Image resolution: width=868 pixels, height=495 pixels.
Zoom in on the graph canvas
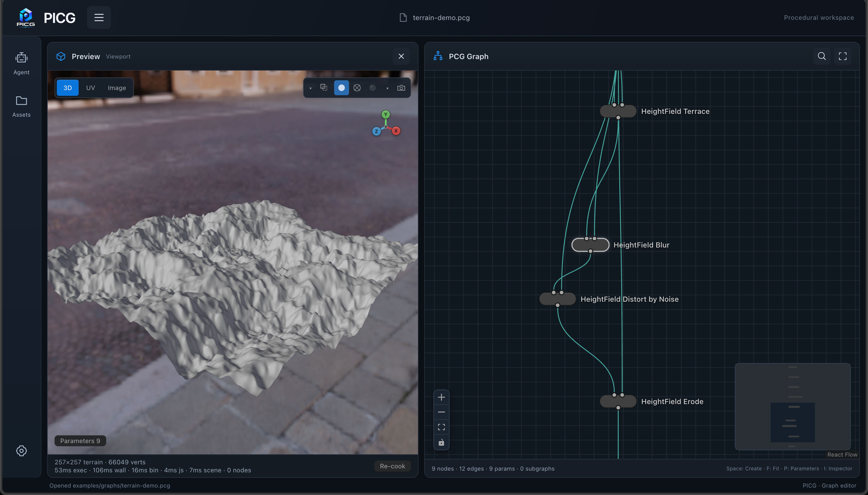pyautogui.click(x=441, y=397)
